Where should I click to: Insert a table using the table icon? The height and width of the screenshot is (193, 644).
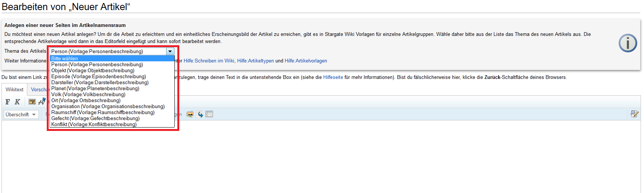click(209, 114)
